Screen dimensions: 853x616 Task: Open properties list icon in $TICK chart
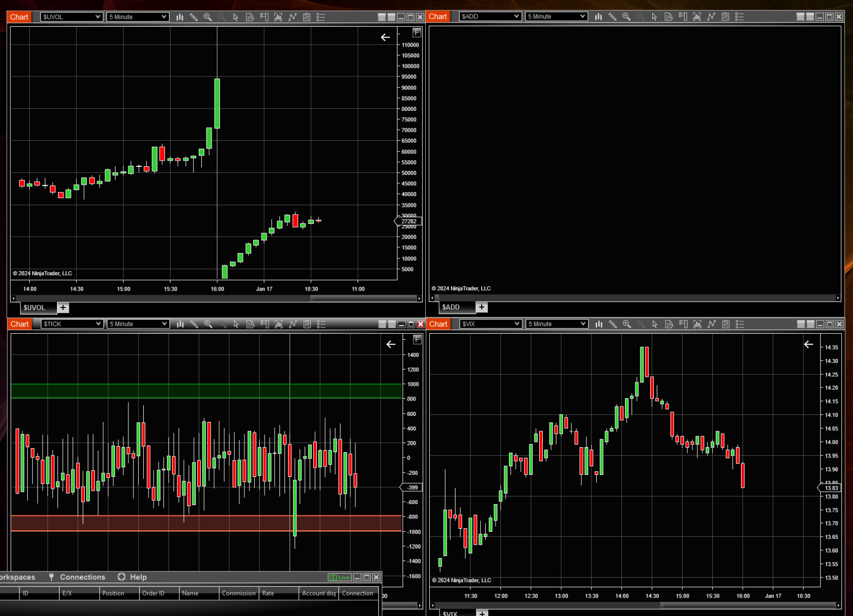pos(321,324)
